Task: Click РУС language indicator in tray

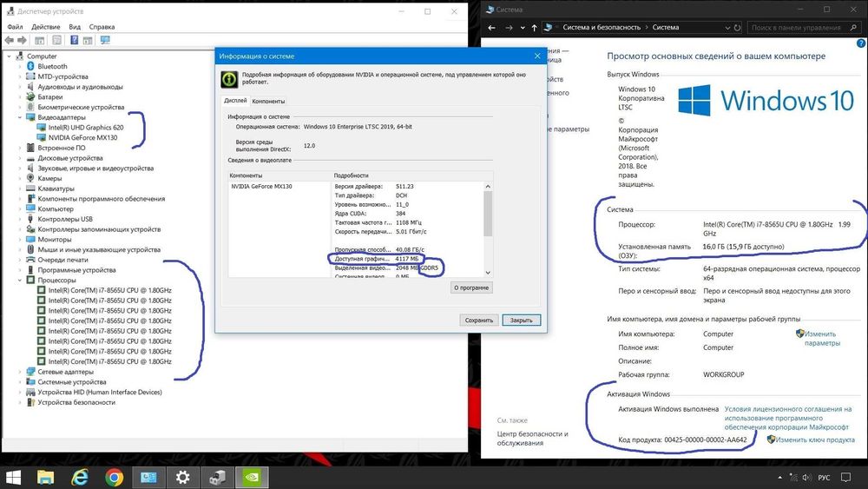Action: click(x=824, y=478)
